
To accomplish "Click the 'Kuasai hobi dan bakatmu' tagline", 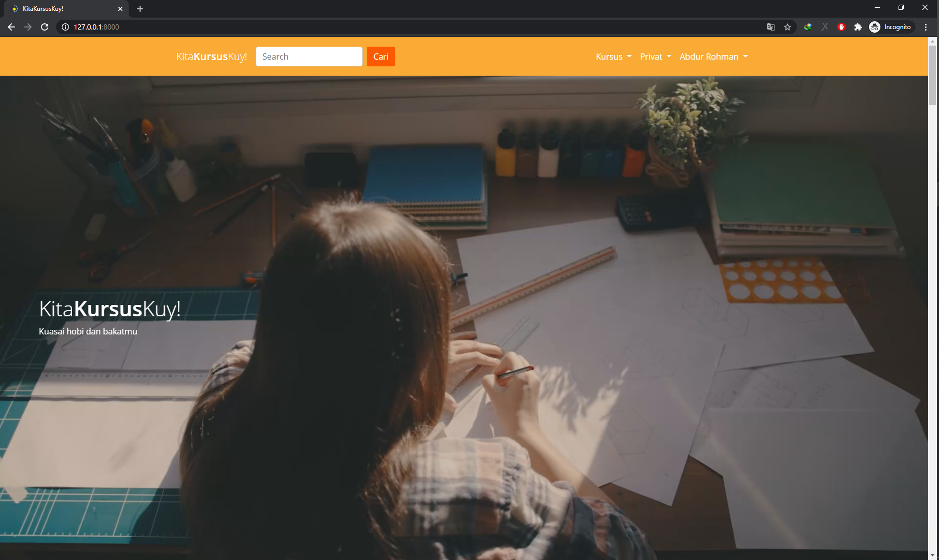I will [88, 331].
